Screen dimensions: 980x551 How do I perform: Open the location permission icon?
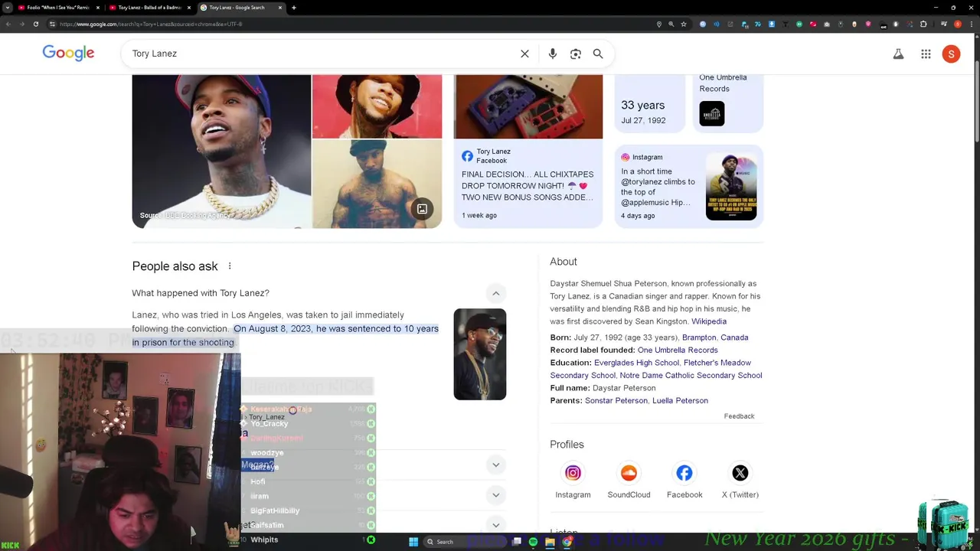(658, 24)
